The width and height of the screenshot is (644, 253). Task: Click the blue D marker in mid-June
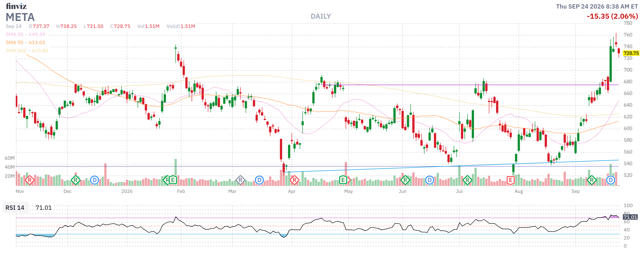click(x=429, y=180)
